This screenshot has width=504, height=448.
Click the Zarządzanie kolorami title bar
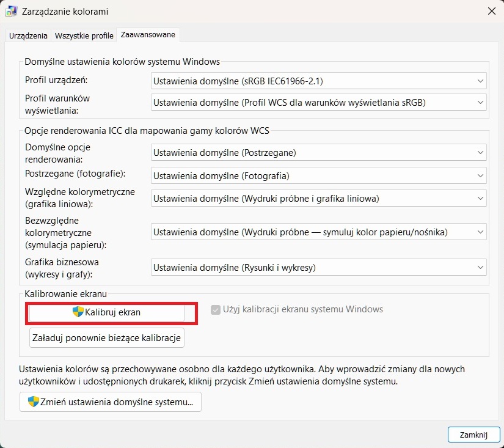click(244, 11)
